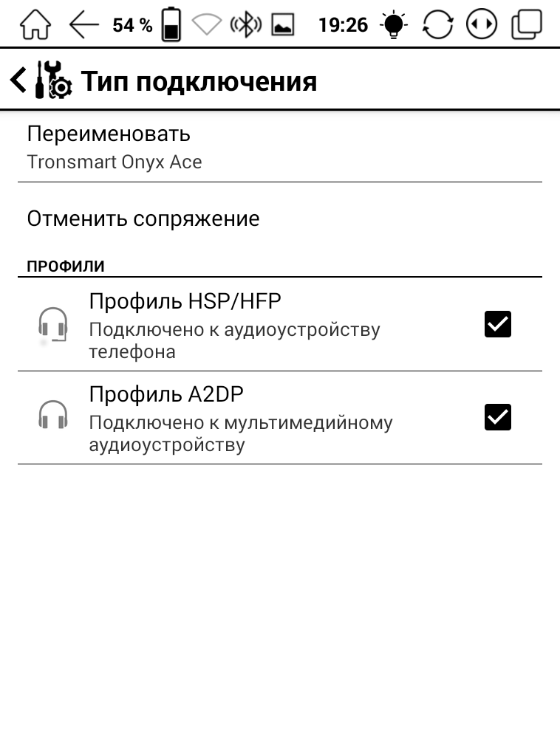Open frontlight control with the bulb icon

click(393, 25)
